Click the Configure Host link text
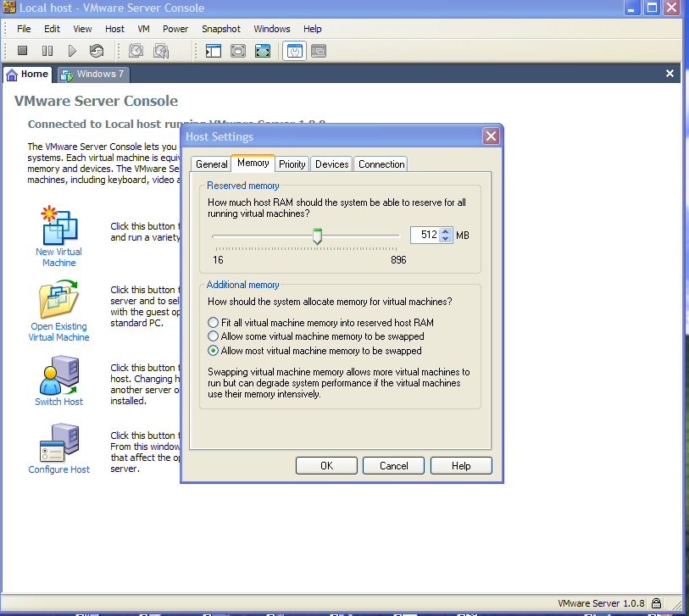Viewport: 689px width, 616px height. [x=58, y=469]
